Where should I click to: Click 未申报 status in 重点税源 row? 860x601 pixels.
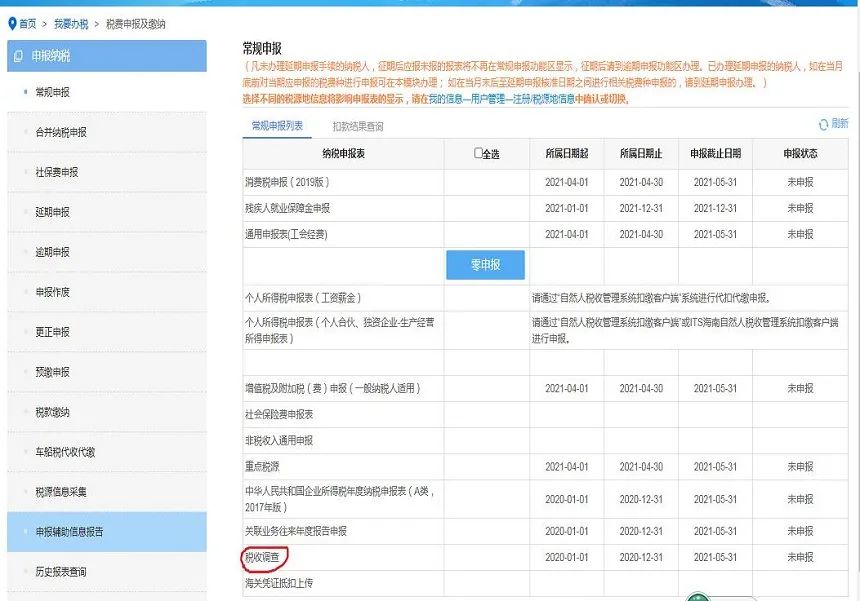800,467
